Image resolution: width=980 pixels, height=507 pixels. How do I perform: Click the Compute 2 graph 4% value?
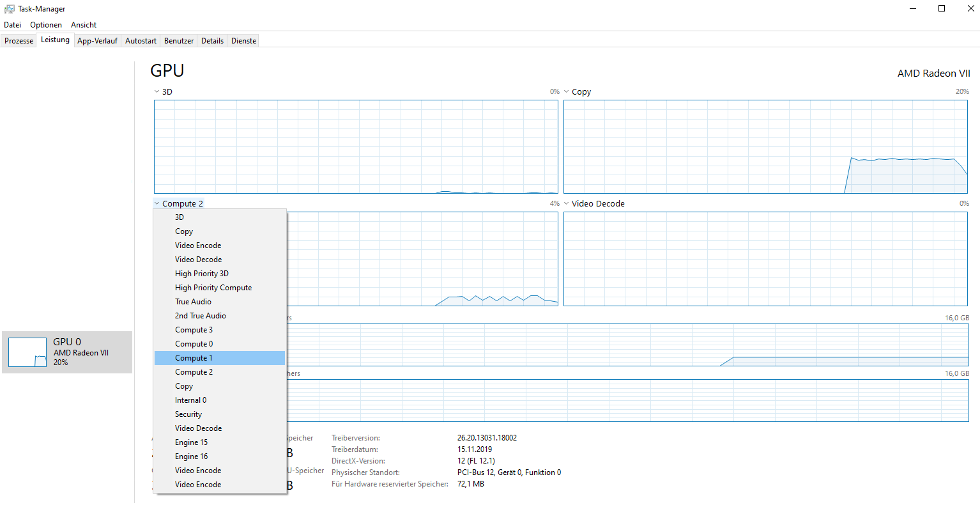tap(555, 203)
